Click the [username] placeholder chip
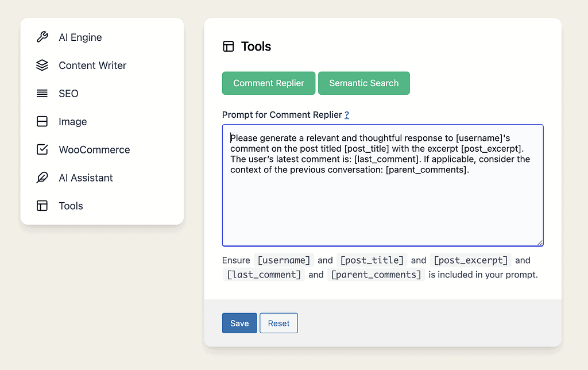The image size is (588, 370). (283, 260)
